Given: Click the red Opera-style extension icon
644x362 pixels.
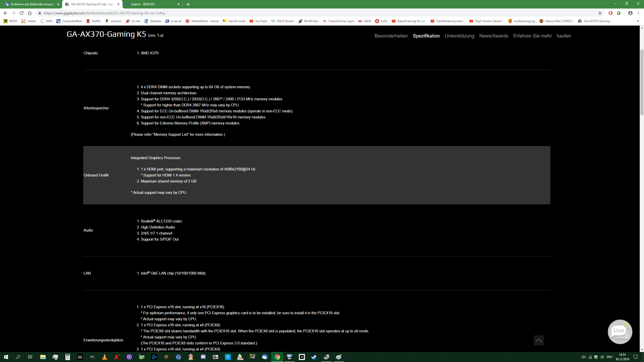Looking at the screenshot, I should [x=611, y=13].
